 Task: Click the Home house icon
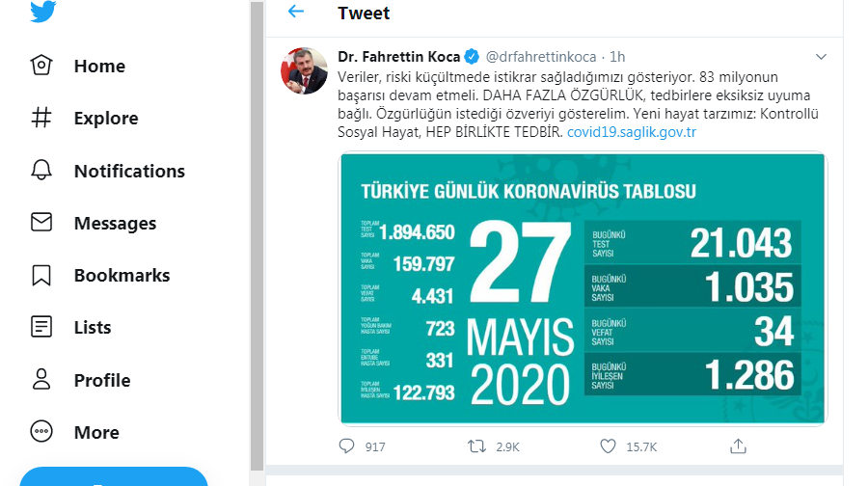[x=41, y=66]
